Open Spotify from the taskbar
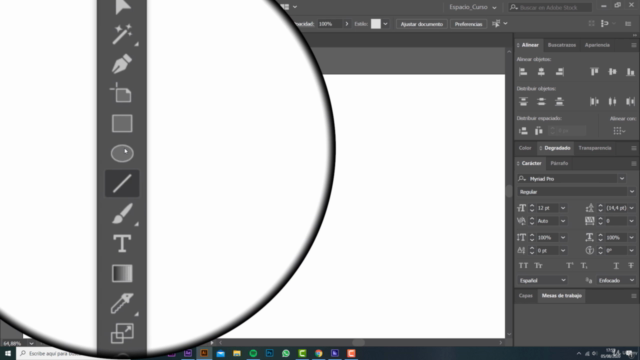 click(x=253, y=353)
